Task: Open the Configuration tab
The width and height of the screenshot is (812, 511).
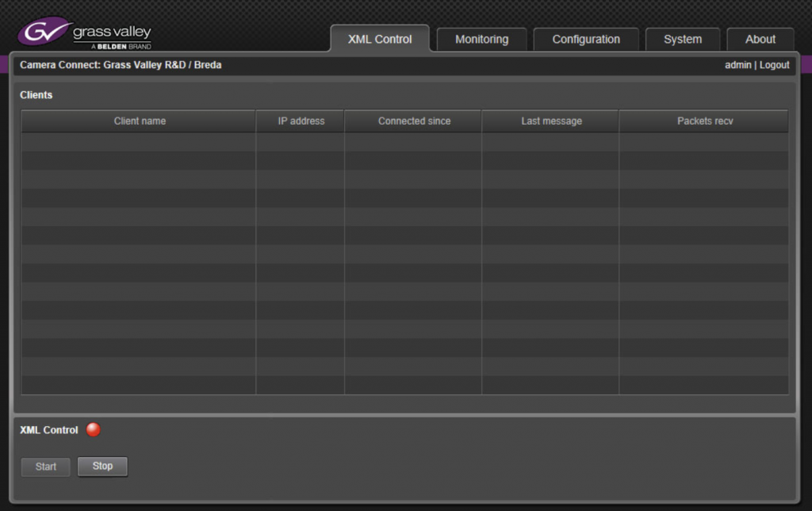Action: [586, 39]
